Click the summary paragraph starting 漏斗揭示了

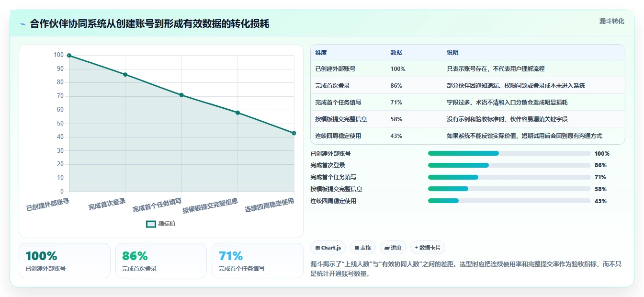coord(466,269)
